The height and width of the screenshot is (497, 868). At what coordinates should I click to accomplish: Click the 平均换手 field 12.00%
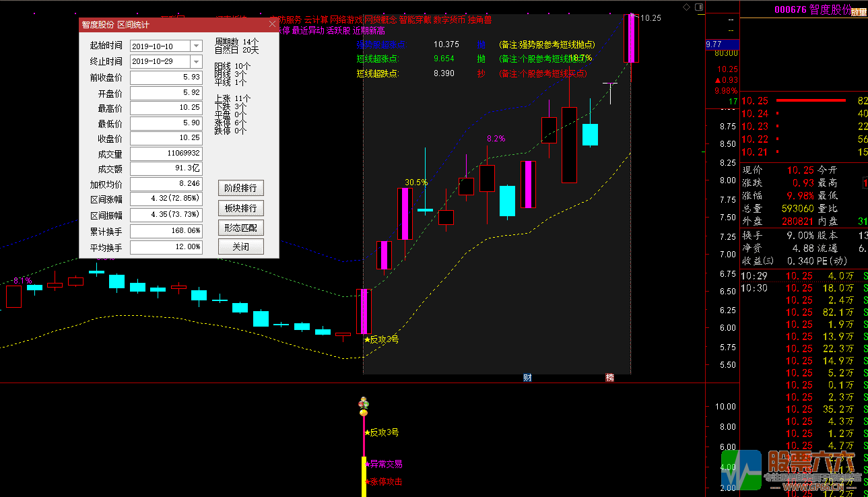[166, 247]
